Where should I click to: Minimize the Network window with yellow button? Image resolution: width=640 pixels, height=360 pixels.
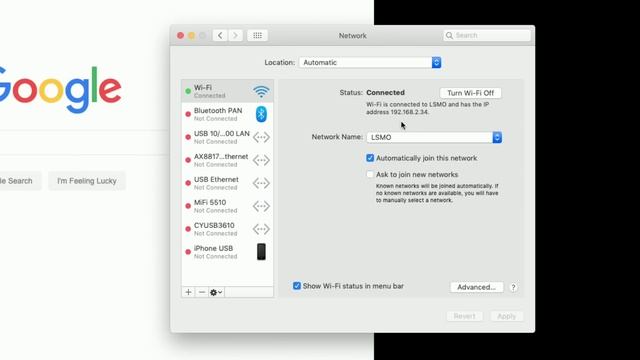pyautogui.click(x=191, y=36)
